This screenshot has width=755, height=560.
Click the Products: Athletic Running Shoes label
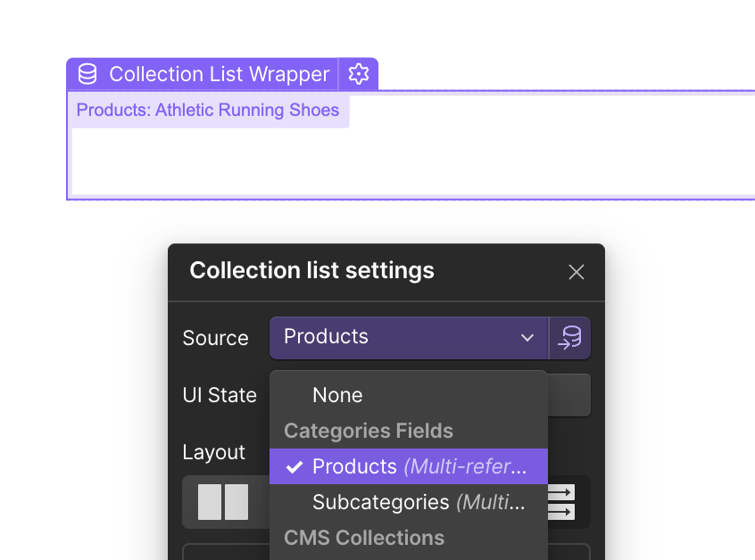pyautogui.click(x=208, y=111)
